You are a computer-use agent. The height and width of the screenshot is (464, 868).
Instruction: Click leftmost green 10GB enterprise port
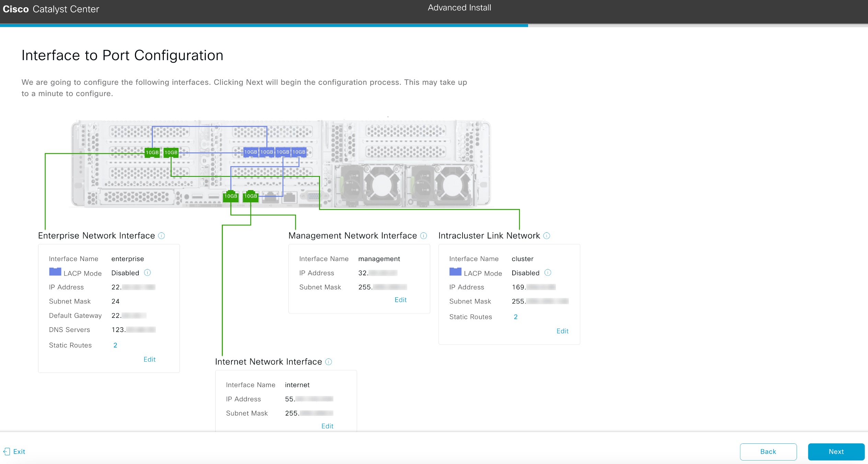pyautogui.click(x=152, y=152)
